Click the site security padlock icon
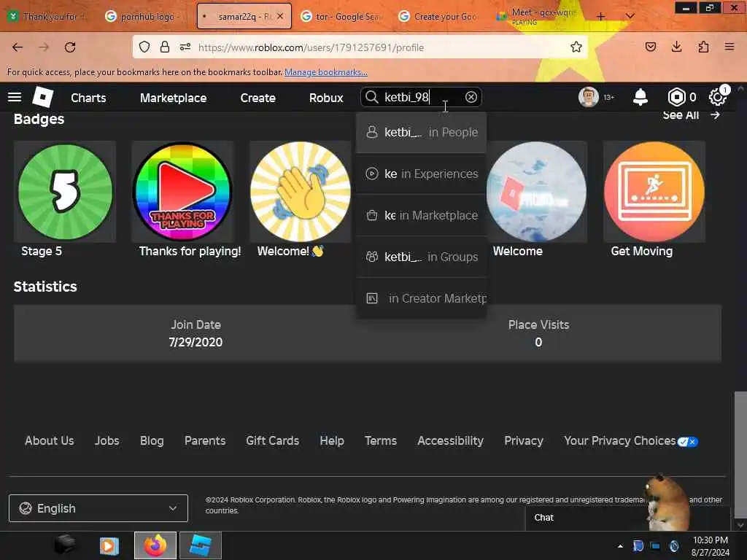Screen dimensions: 747x560 (165, 47)
